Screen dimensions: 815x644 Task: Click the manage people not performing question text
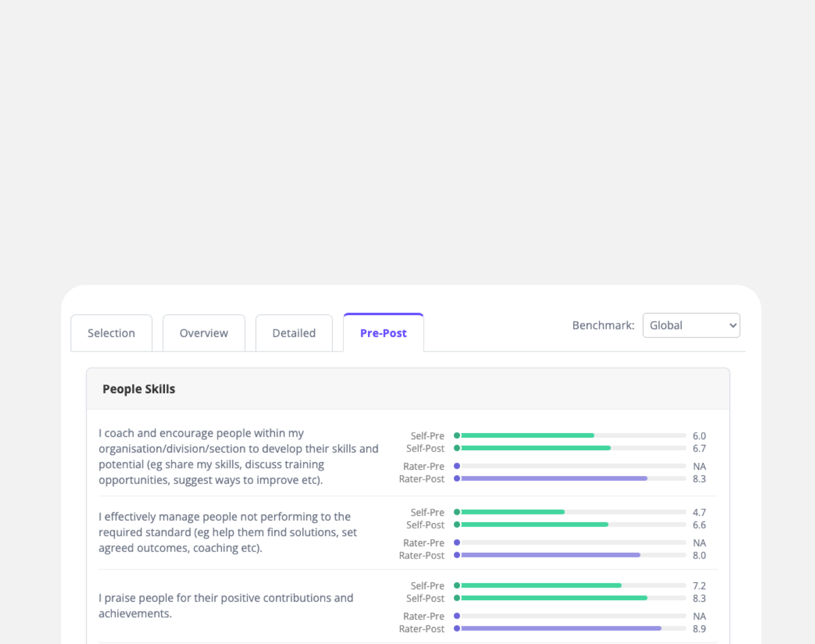click(228, 532)
